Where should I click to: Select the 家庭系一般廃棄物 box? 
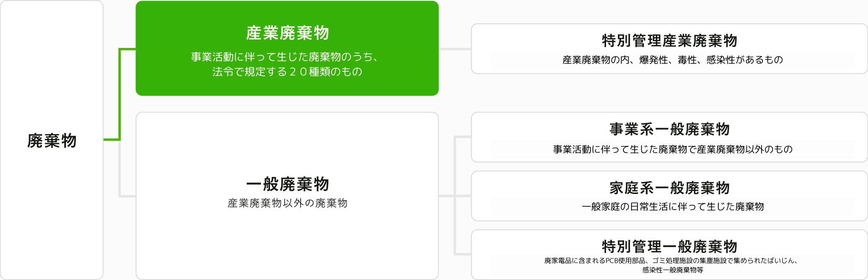coord(669,196)
